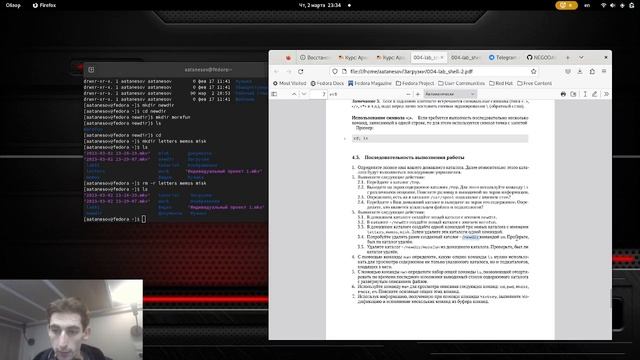This screenshot has width=640, height=360.
Task: Click the yellow indicator in the top bar
Action: [566, 5]
